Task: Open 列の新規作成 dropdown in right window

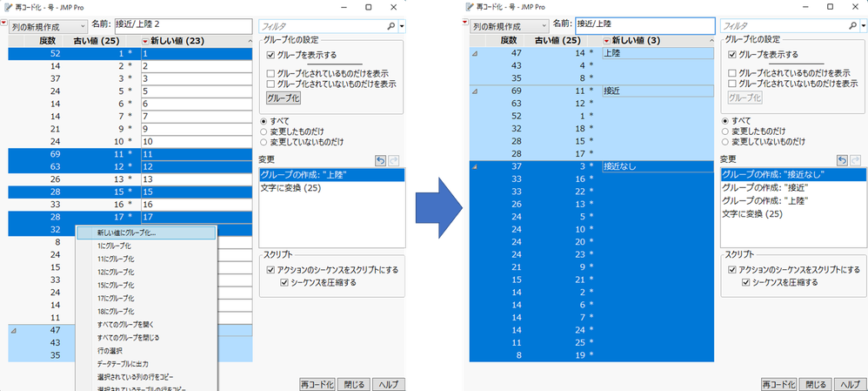Action: click(510, 27)
